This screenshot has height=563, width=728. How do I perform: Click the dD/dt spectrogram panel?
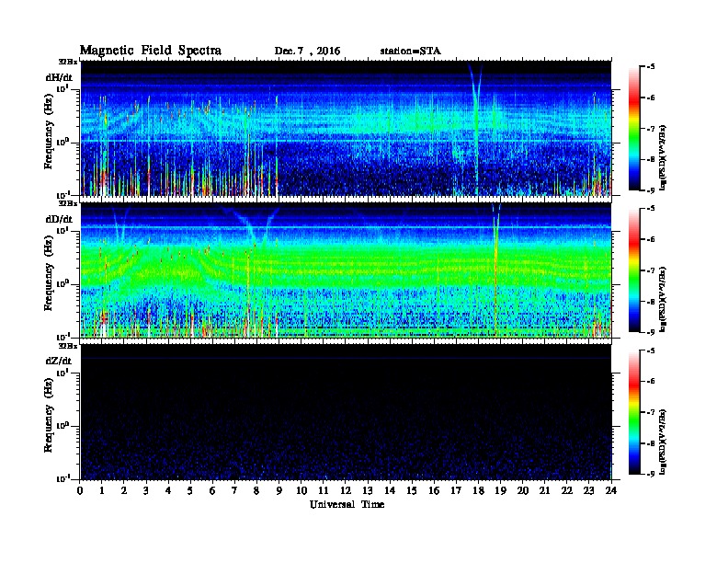[x=346, y=270]
